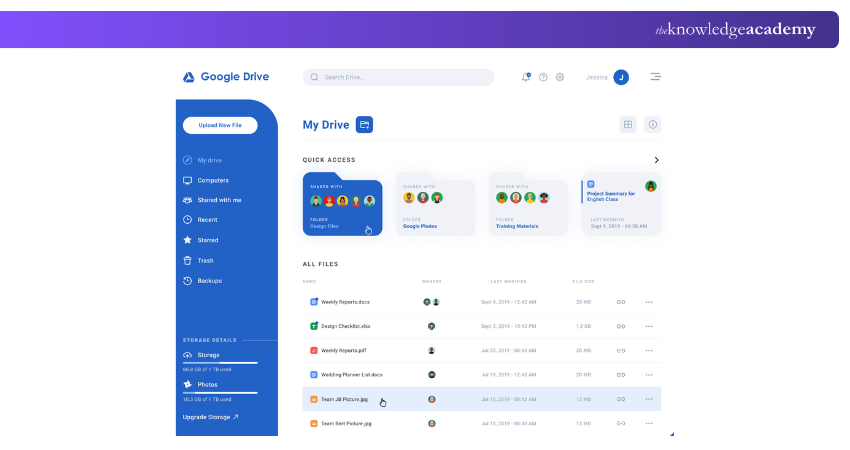Copy link for Weekly Reports.docs
Screen dimensions: 850x450
tap(621, 302)
